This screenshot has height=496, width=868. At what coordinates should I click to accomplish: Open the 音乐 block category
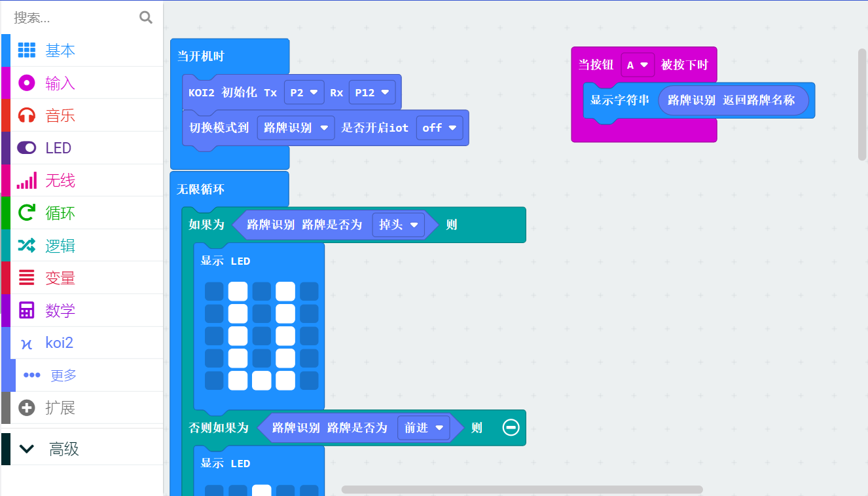click(x=82, y=116)
